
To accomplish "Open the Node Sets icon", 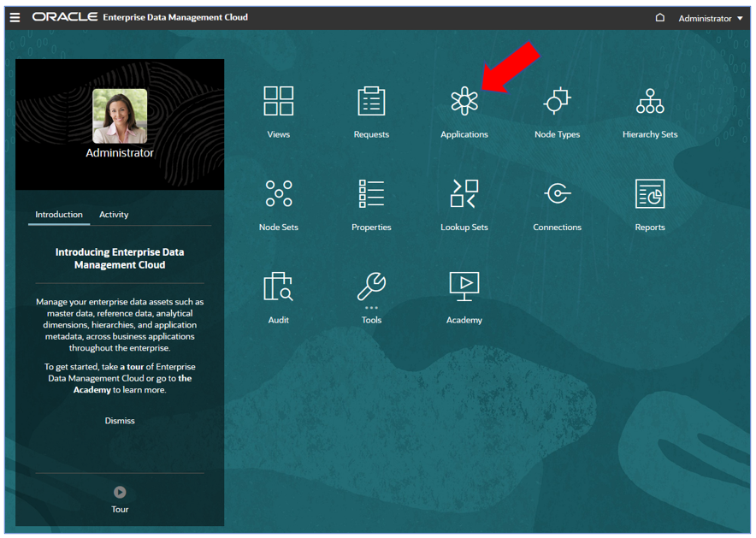I will click(x=279, y=193).
